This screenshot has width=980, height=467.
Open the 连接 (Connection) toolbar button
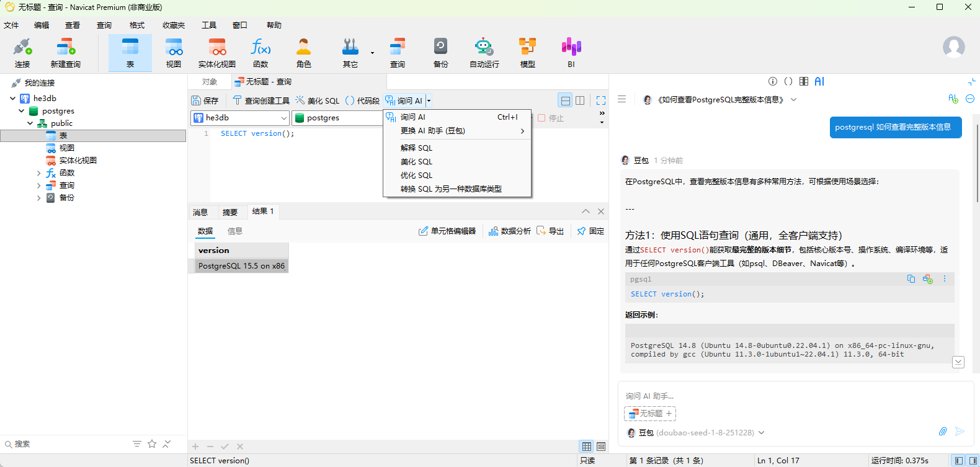[22, 53]
